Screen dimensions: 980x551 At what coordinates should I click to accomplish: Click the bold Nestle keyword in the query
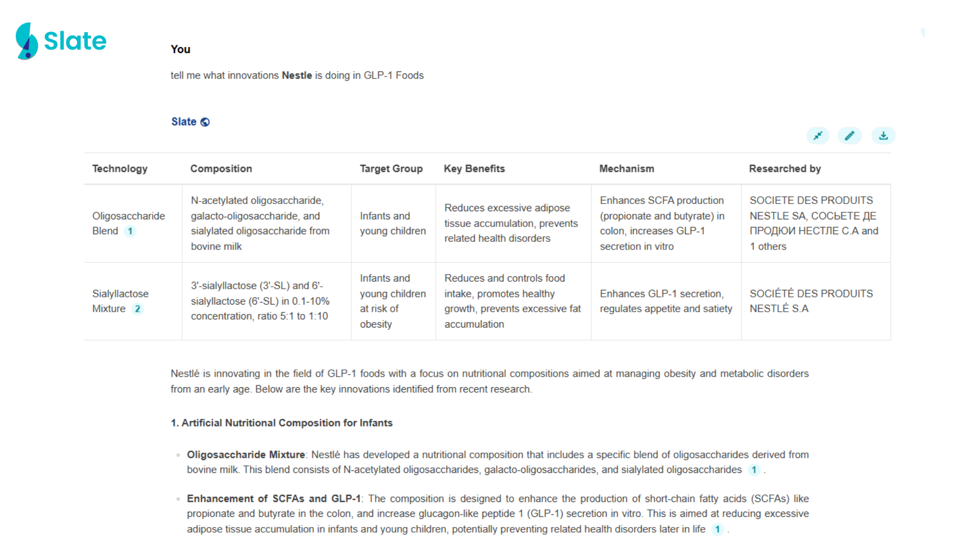tap(297, 76)
